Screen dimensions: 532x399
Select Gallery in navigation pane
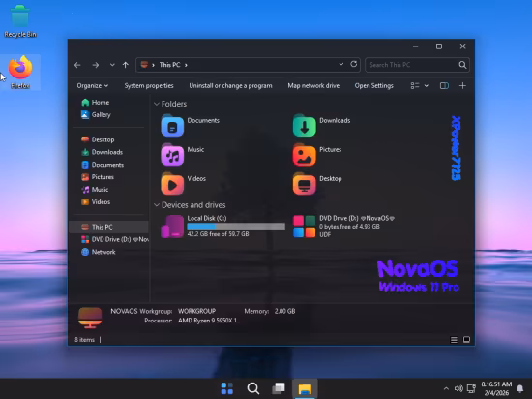coord(96,115)
